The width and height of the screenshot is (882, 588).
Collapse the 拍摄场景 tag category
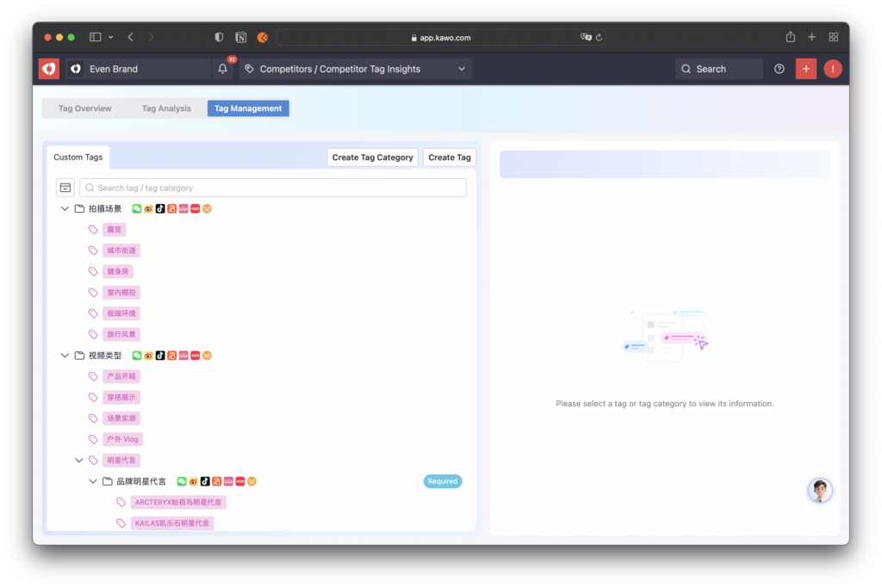[x=65, y=209]
